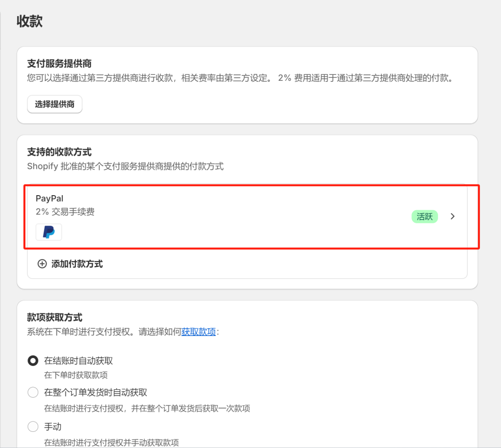
Task: Open the 获取款项 hyperlink
Action: pyautogui.click(x=198, y=332)
